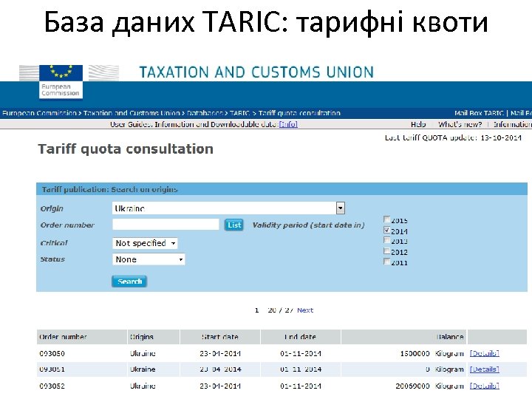532x399 pixels.
Task: Click Databases in the breadcrumb
Action: pos(205,113)
